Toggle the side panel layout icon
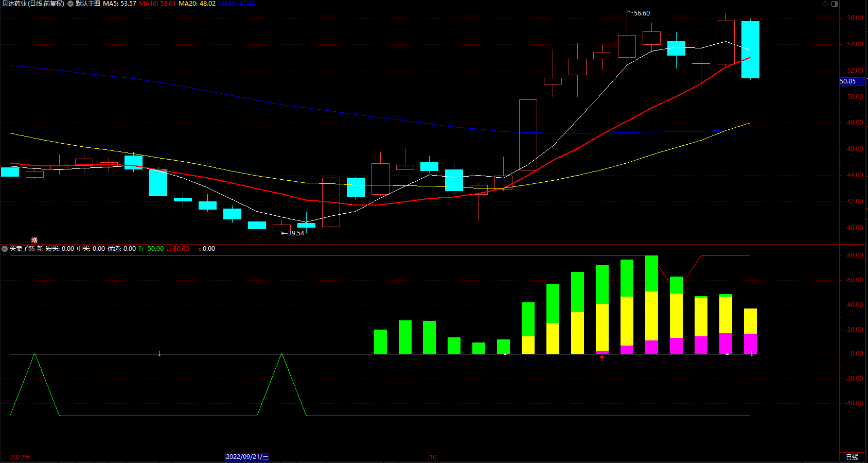The image size is (868, 463). tap(835, 4)
